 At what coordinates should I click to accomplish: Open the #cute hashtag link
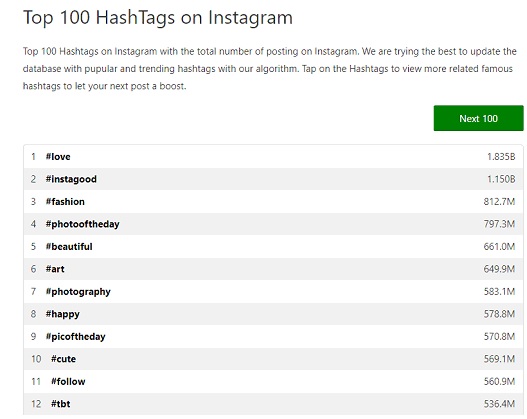point(64,359)
